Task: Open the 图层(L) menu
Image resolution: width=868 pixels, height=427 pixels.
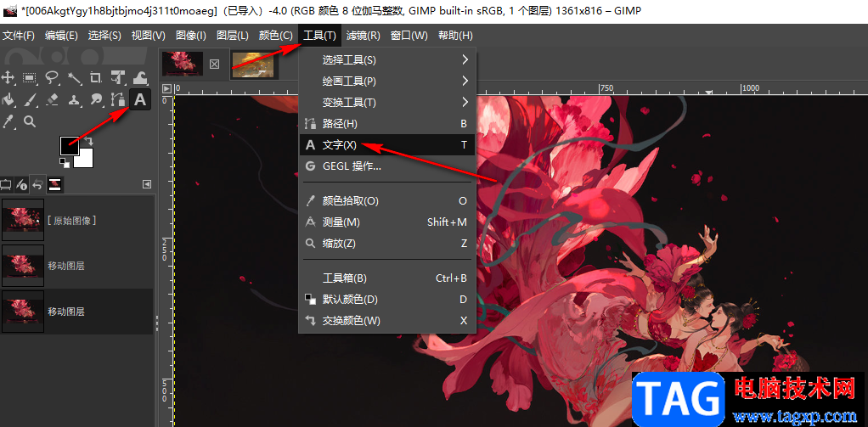Action: (233, 36)
